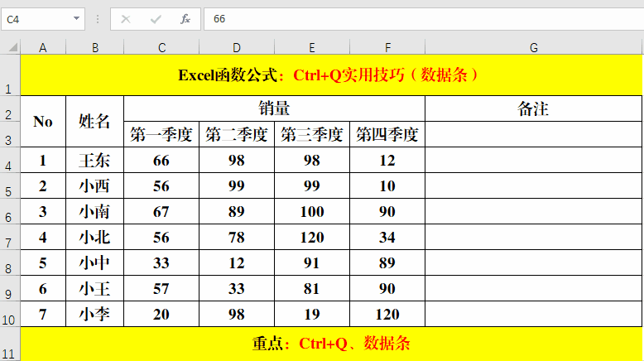Screen dimensions: 644x361
Task: Select column C header
Action: pos(161,47)
